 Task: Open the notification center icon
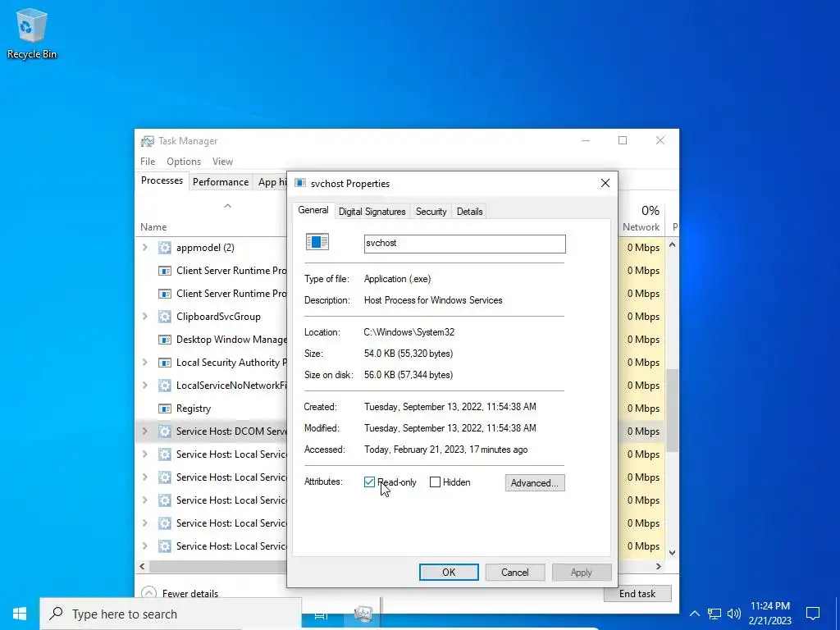pyautogui.click(x=813, y=614)
